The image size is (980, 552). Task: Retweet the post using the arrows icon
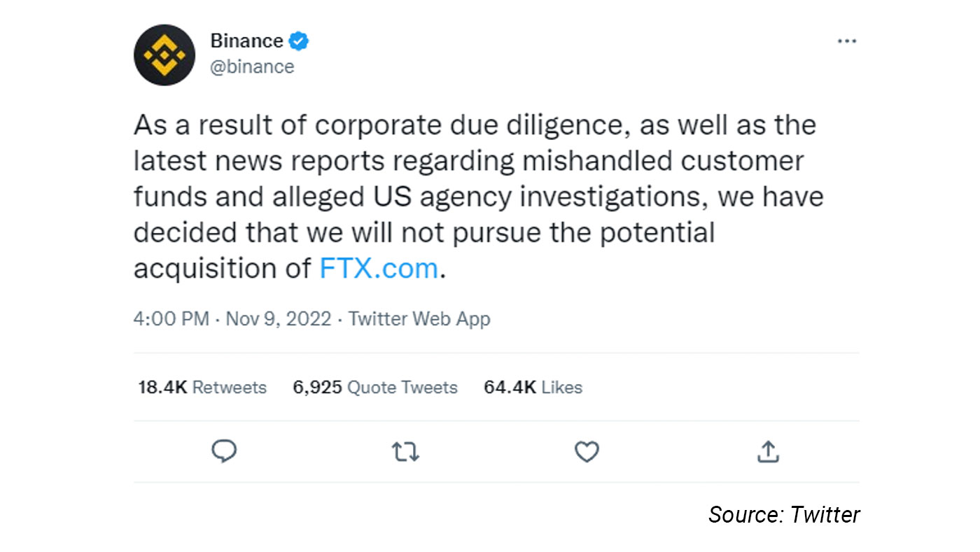tap(405, 452)
